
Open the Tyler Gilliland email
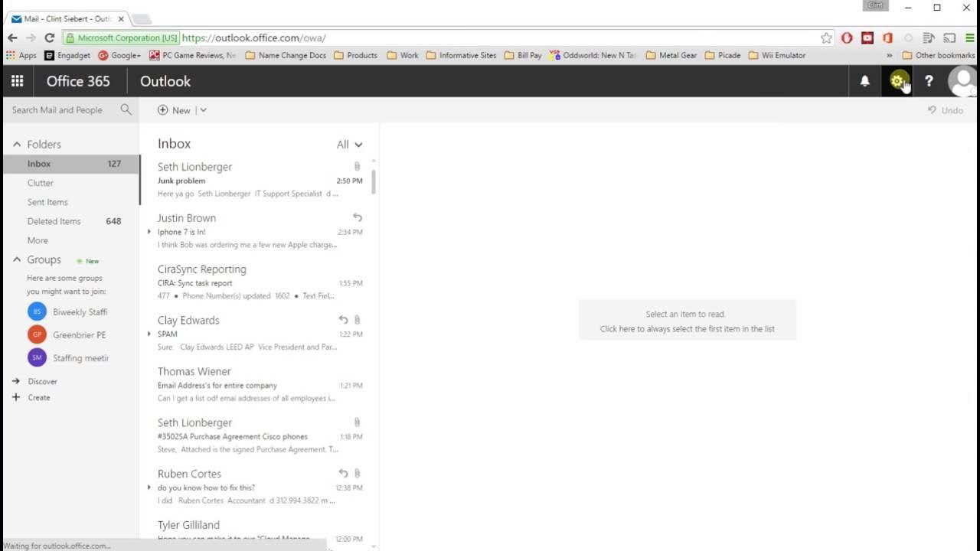[x=259, y=531]
